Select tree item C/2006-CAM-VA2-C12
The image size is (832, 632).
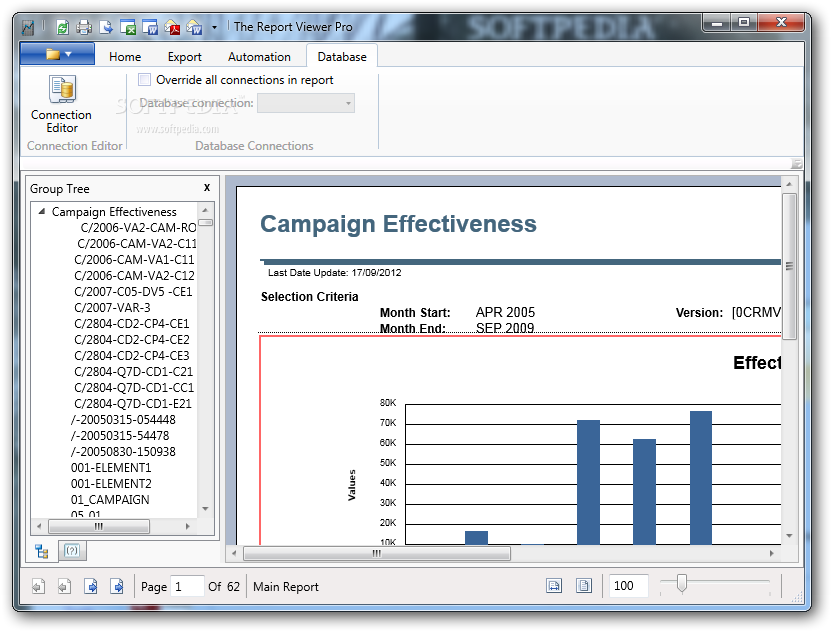coord(134,275)
